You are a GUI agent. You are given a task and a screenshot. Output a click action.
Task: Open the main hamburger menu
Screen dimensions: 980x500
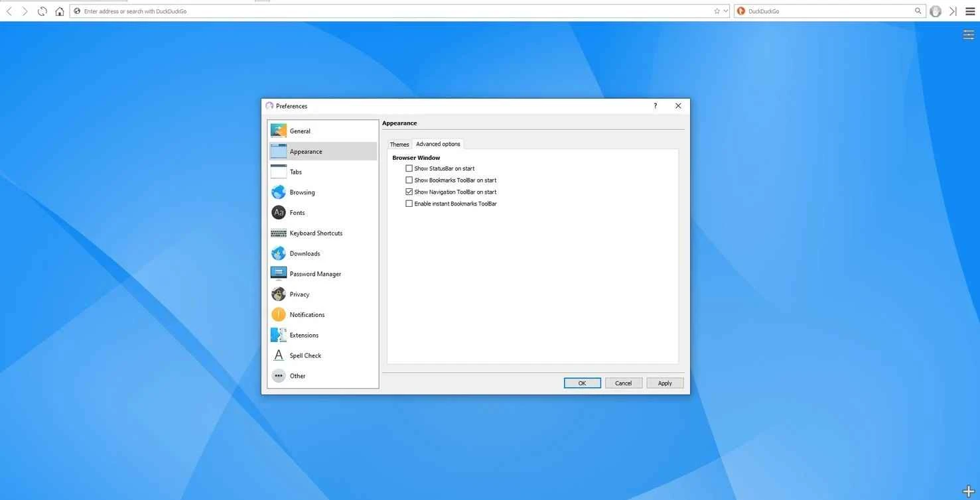[970, 11]
